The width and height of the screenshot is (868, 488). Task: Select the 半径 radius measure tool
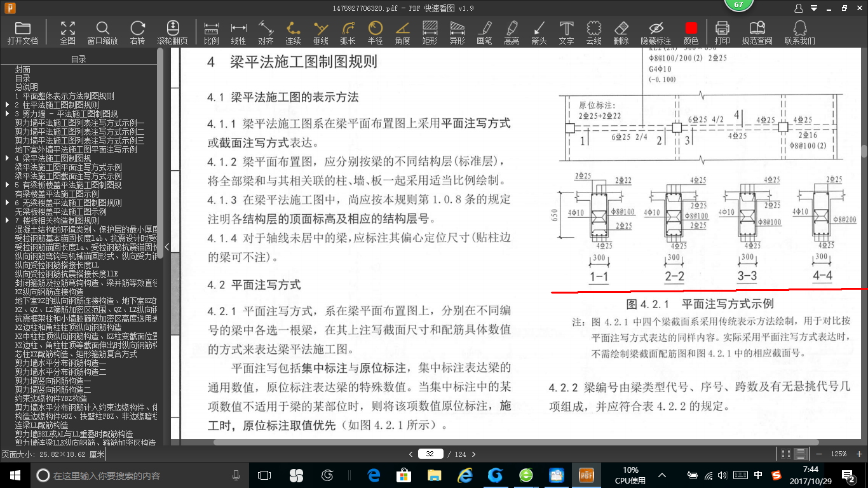[x=376, y=32]
